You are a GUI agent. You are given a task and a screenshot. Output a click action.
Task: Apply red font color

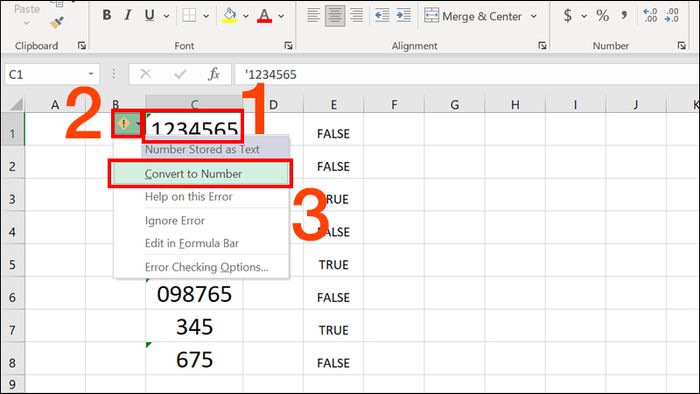[265, 16]
